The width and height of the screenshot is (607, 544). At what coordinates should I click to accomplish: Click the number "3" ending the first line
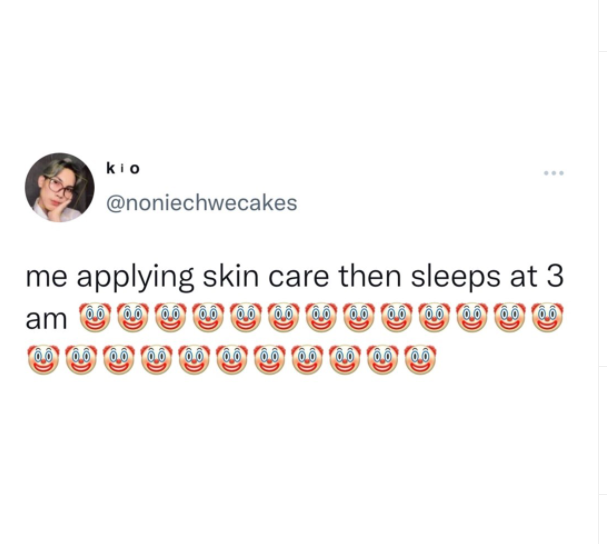555,276
